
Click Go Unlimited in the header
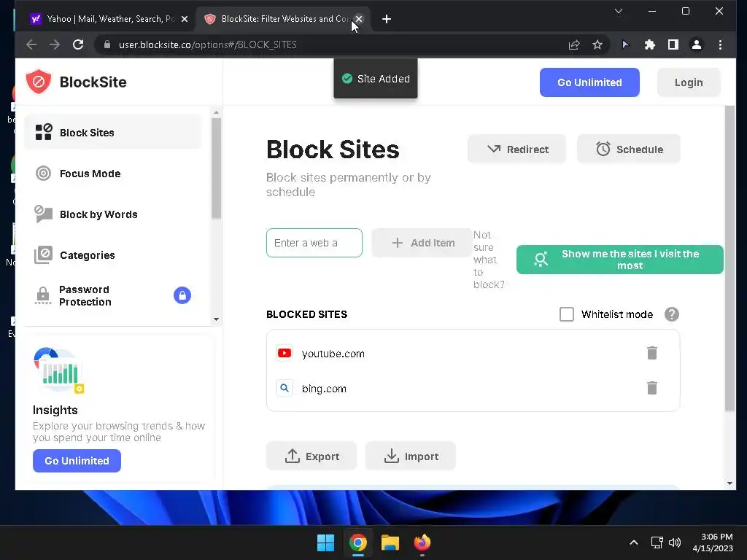point(589,82)
